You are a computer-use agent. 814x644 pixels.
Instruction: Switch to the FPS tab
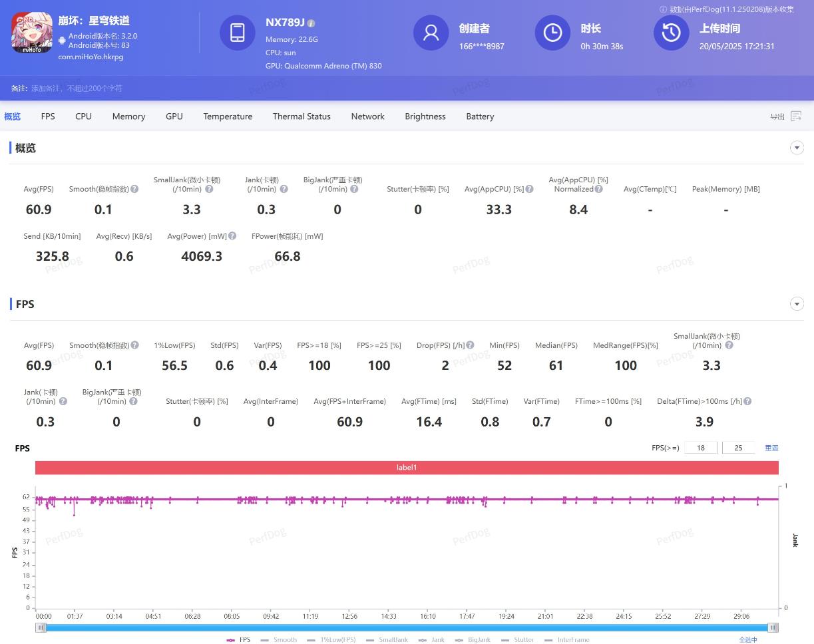click(x=48, y=116)
